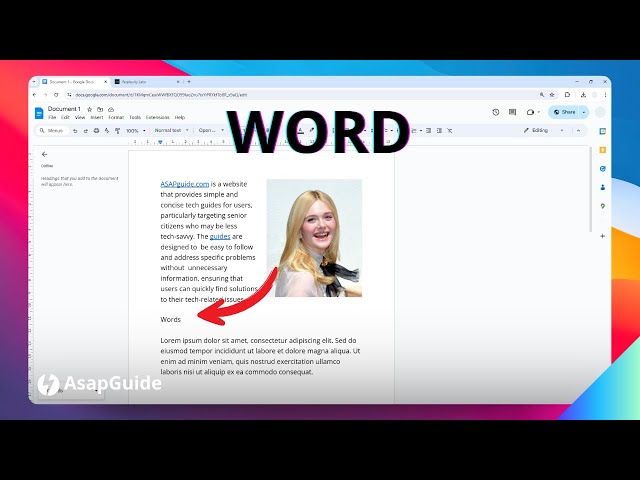Click the plus add-ons icon in side panel
Screen dimensions: 640x480
click(x=602, y=236)
